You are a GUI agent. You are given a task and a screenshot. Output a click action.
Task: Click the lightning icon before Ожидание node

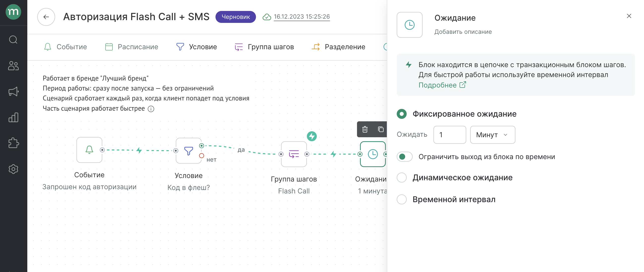point(333,154)
